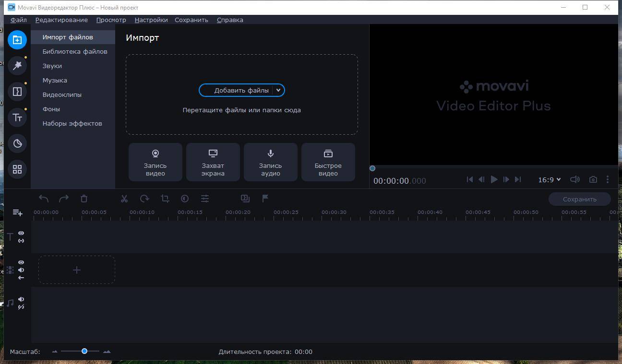Select Звуки category
Image resolution: width=622 pixels, height=364 pixels.
[x=73, y=66]
